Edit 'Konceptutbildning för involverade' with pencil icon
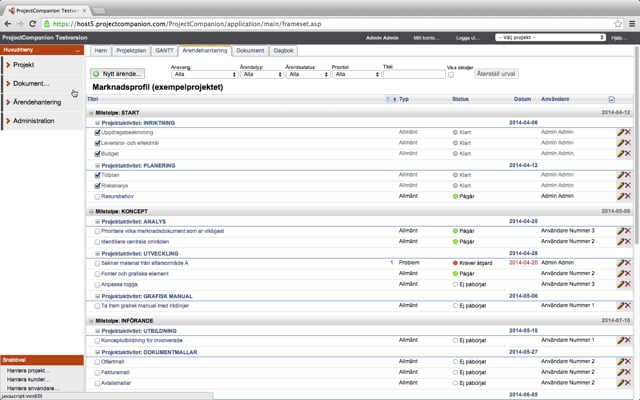Viewport: 640px width, 400px height. [x=620, y=340]
